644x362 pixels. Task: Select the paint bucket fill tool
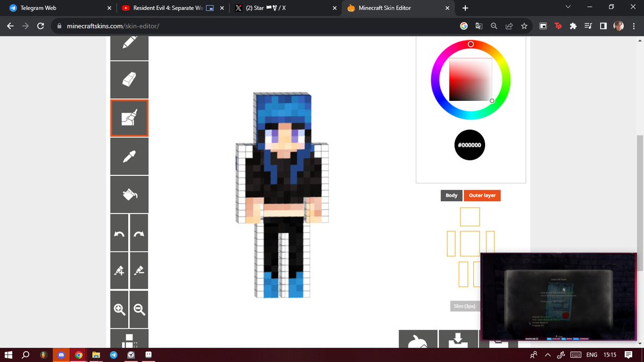129,194
